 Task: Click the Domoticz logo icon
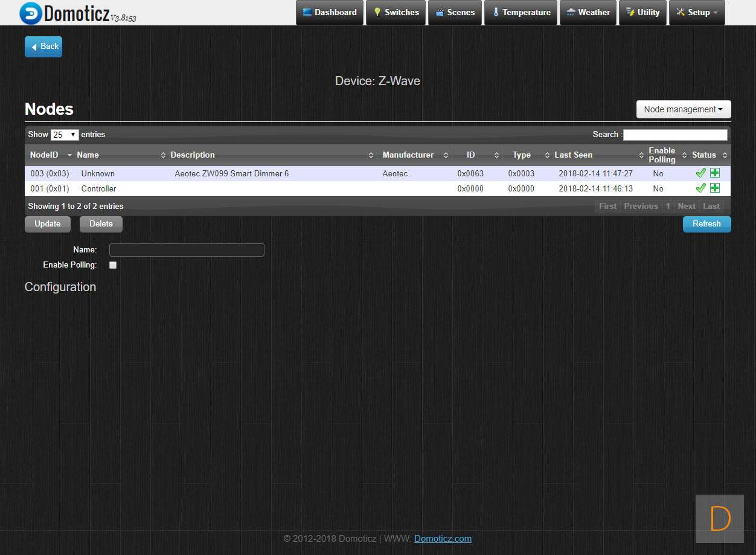tap(31, 13)
